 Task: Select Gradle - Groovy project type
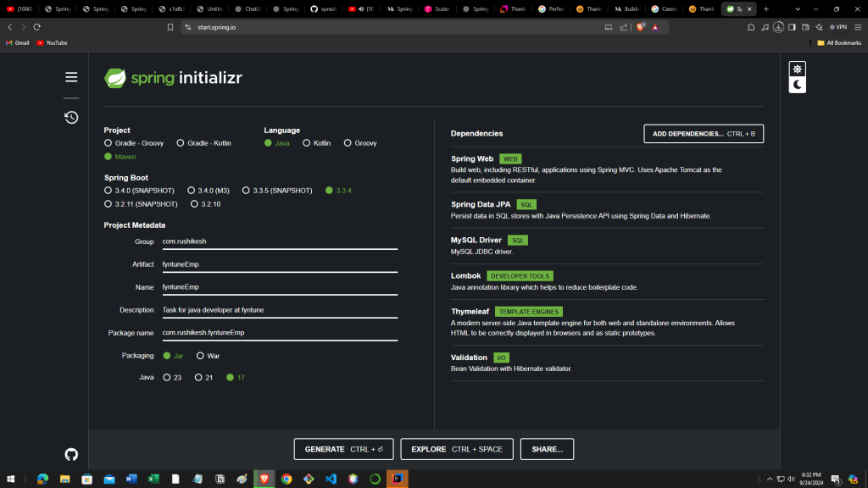coord(134,142)
